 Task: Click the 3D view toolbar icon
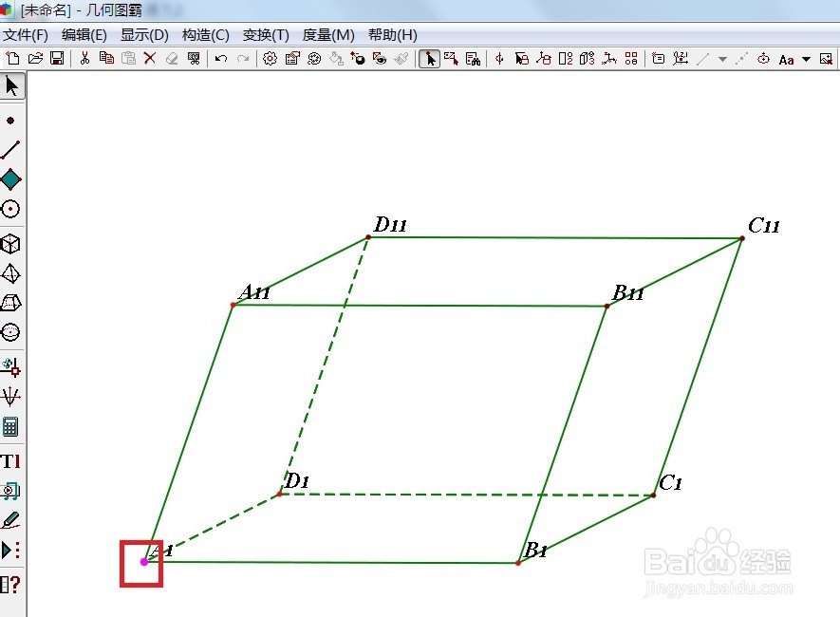click(588, 58)
